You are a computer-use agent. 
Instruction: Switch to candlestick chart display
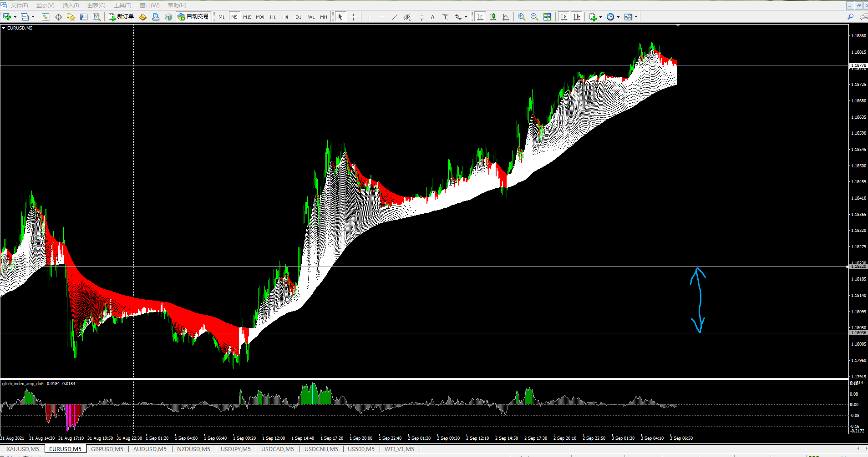coord(493,17)
